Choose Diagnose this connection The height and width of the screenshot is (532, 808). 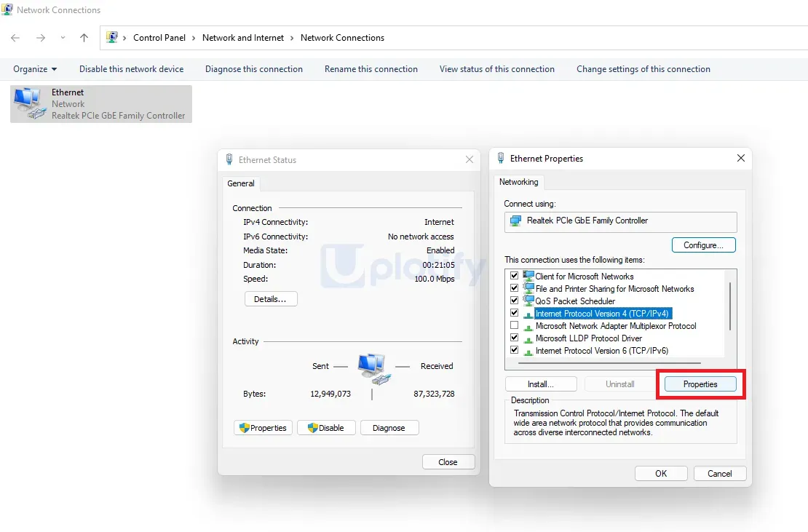pyautogui.click(x=254, y=69)
